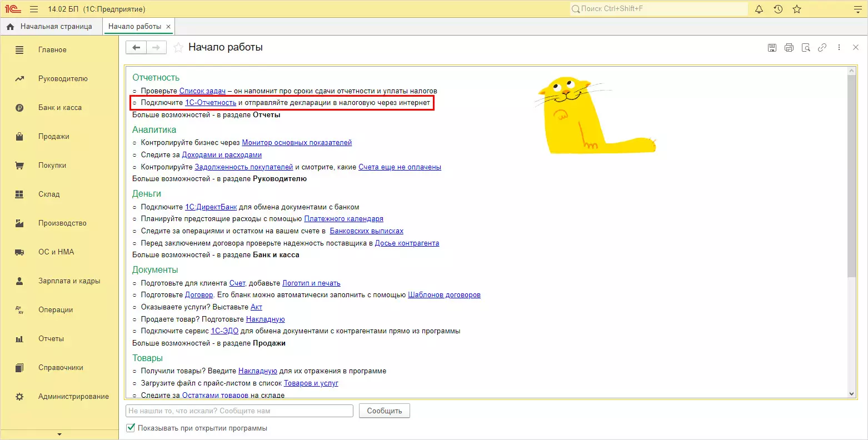The height and width of the screenshot is (440, 868).
Task: Open the Продажи section
Action: click(x=54, y=137)
